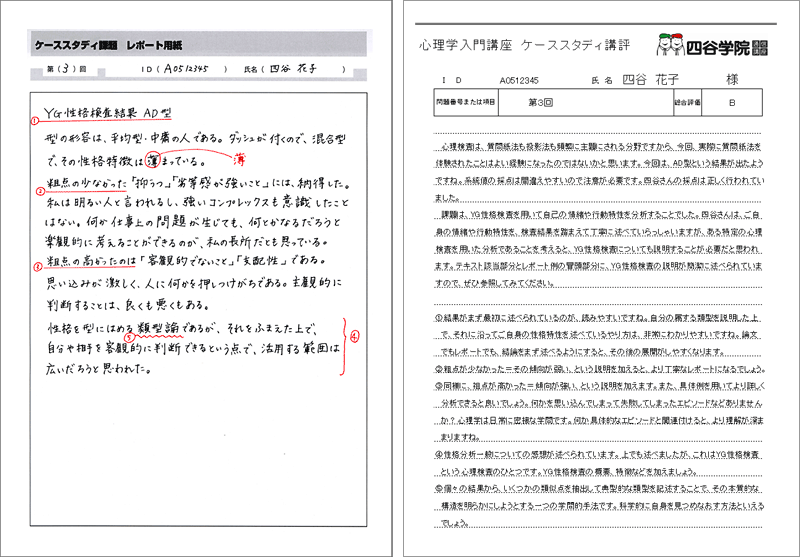Click review comment ④ starting 性格分析一般について

click(599, 462)
